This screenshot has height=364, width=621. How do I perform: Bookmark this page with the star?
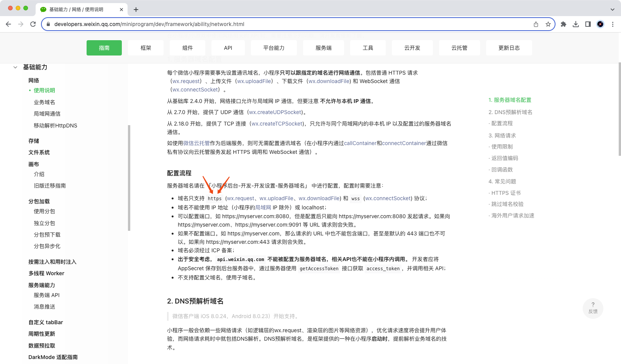548,24
